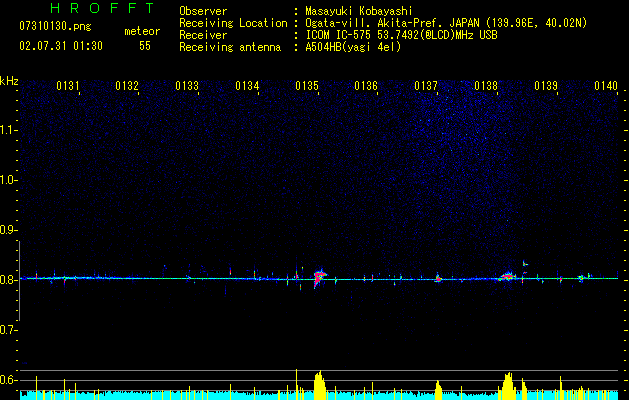
Task: Click the meteor echo near 0137
Action: (438, 278)
